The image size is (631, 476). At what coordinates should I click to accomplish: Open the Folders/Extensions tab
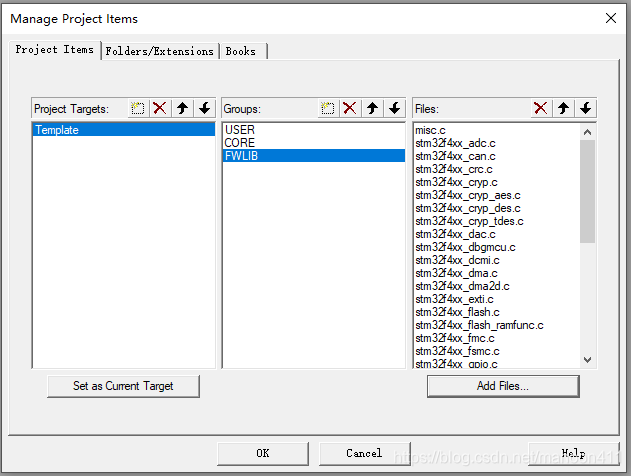[160, 52]
